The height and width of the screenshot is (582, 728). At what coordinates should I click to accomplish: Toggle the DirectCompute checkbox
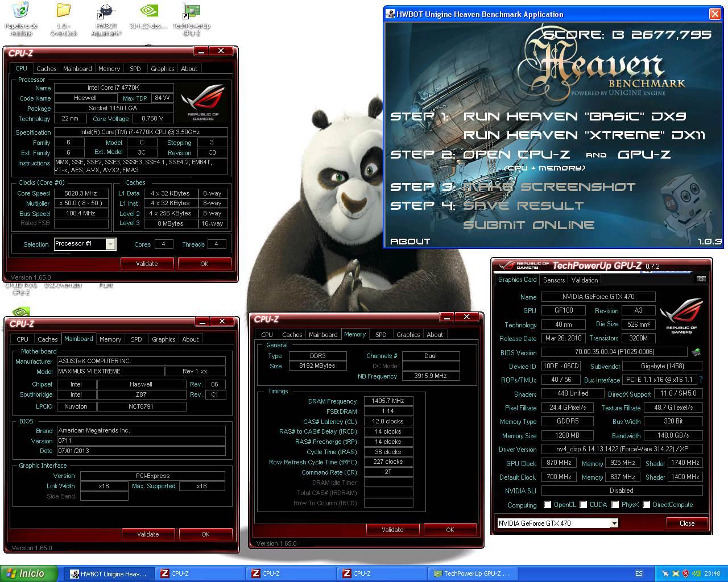pos(646,505)
